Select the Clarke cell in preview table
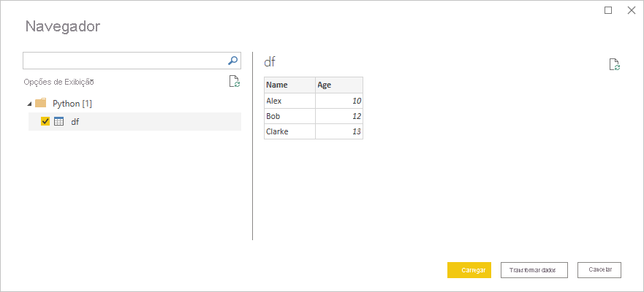Image resolution: width=644 pixels, height=292 pixels. tap(289, 131)
